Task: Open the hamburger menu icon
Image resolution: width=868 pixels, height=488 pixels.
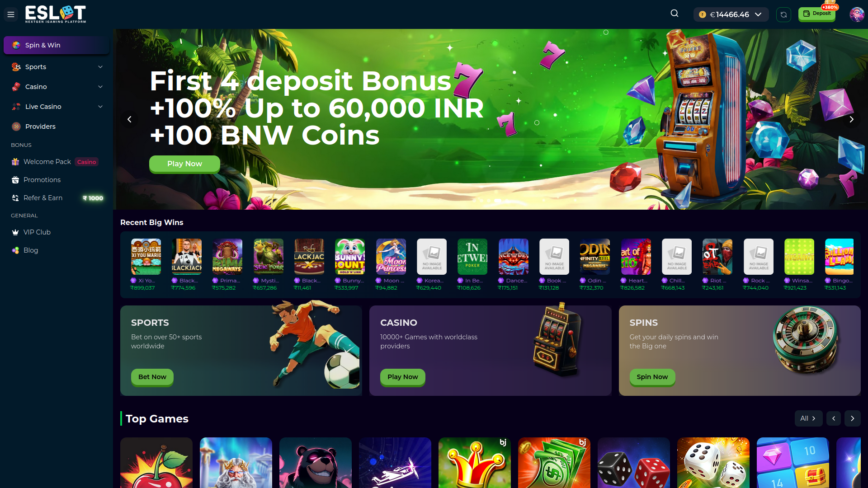Action: (11, 14)
